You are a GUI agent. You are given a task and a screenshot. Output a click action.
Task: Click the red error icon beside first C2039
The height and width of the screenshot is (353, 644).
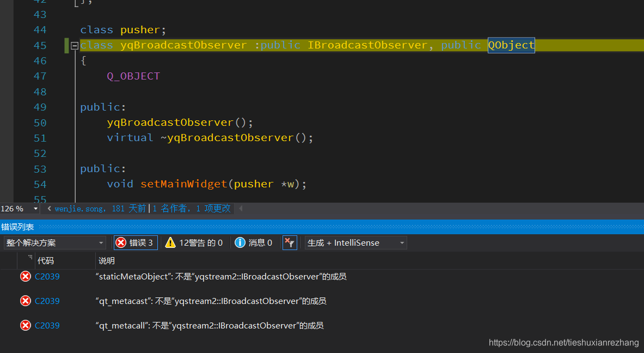point(25,276)
